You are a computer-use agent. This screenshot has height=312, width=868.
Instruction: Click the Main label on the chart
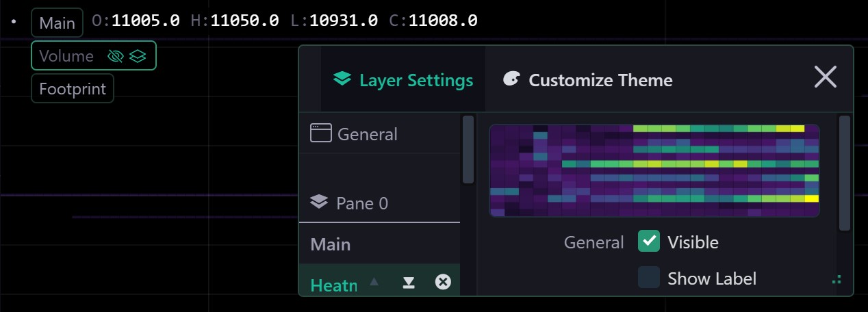pos(57,23)
